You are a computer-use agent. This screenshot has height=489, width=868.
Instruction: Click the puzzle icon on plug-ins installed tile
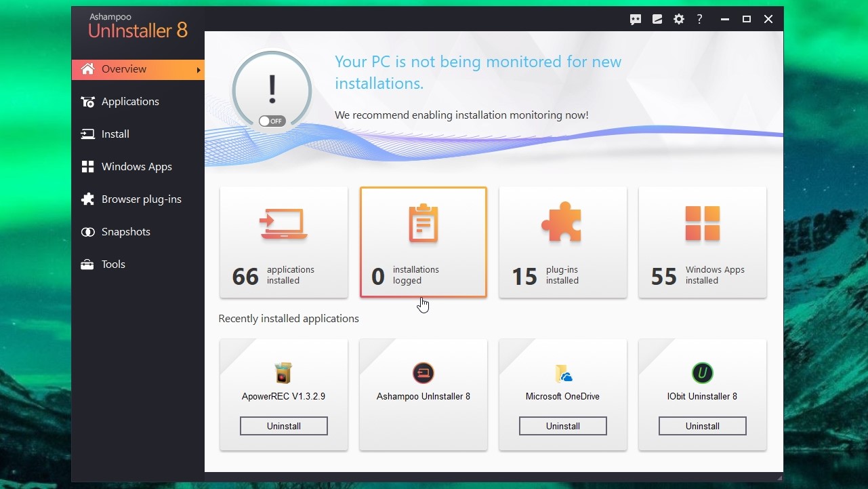(x=562, y=222)
